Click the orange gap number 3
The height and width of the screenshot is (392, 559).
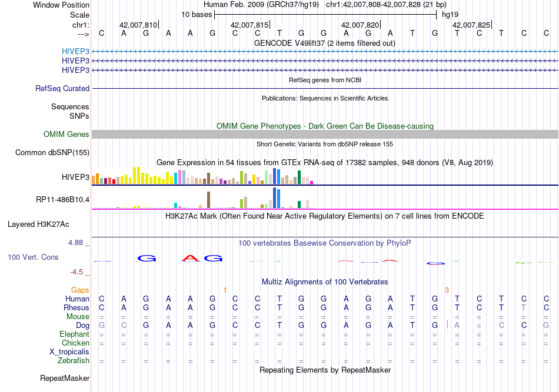tap(447, 290)
